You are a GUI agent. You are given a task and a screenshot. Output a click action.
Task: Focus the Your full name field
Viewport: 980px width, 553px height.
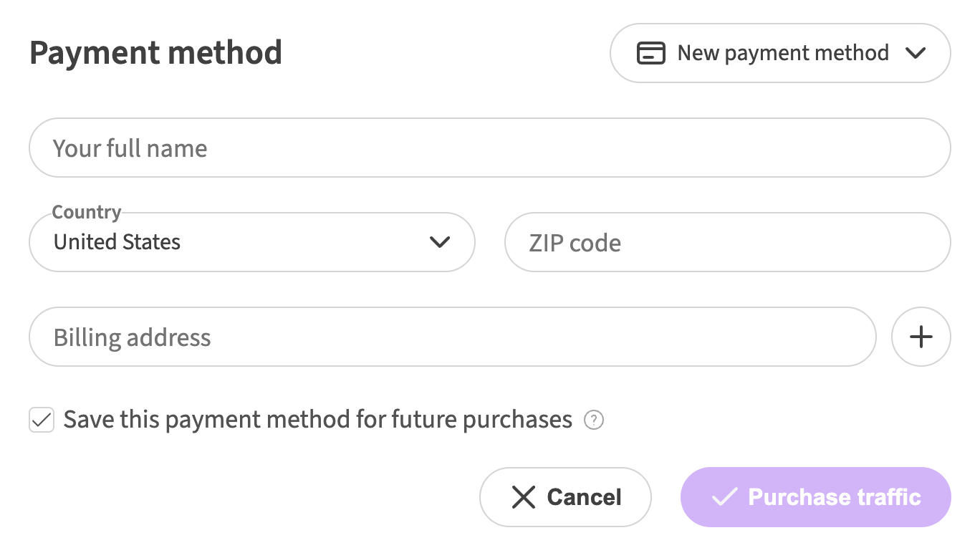coord(489,148)
